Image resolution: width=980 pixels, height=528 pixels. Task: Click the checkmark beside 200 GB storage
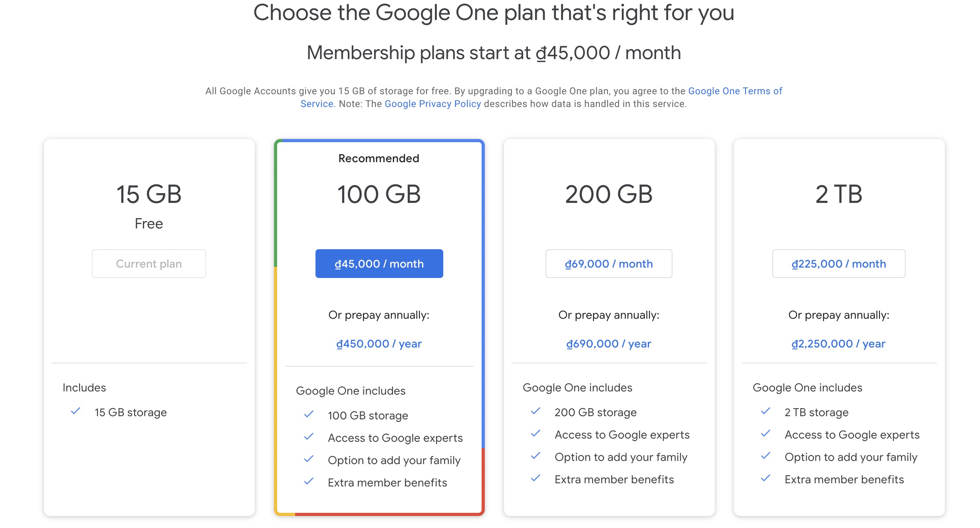coord(536,411)
